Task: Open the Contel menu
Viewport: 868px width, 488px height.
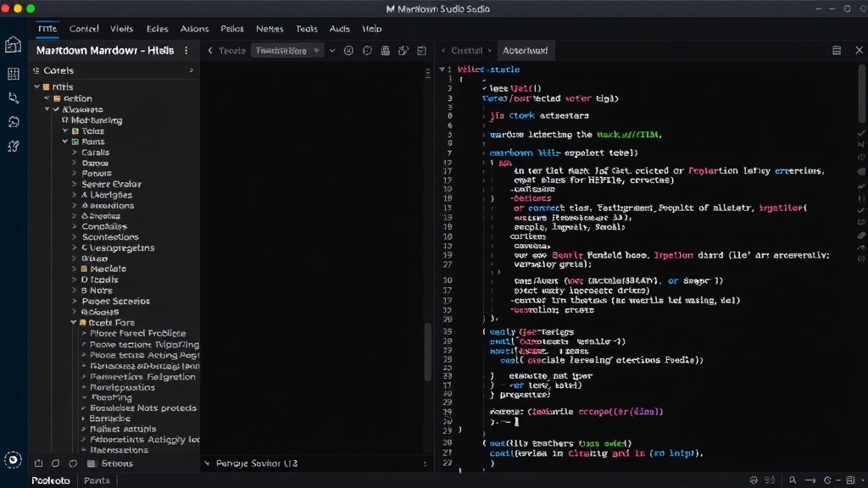Action: point(84,29)
